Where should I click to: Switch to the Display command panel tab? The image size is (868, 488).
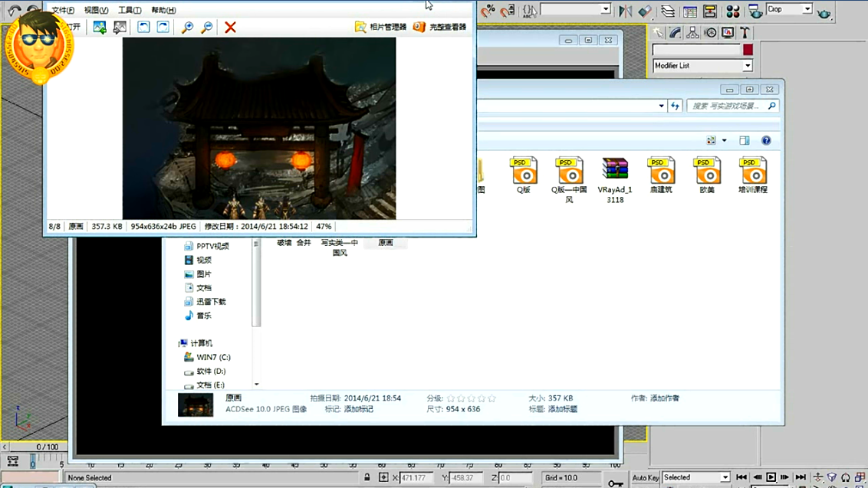tap(728, 33)
